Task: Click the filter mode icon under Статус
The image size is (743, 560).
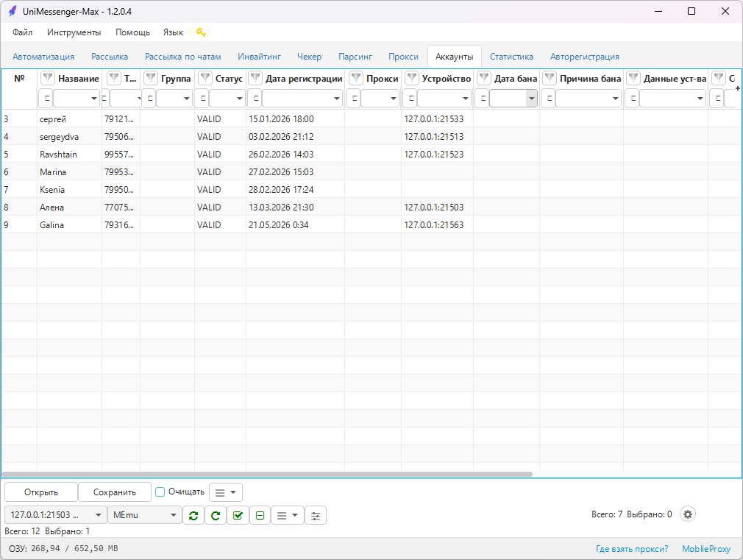Action: (203, 99)
